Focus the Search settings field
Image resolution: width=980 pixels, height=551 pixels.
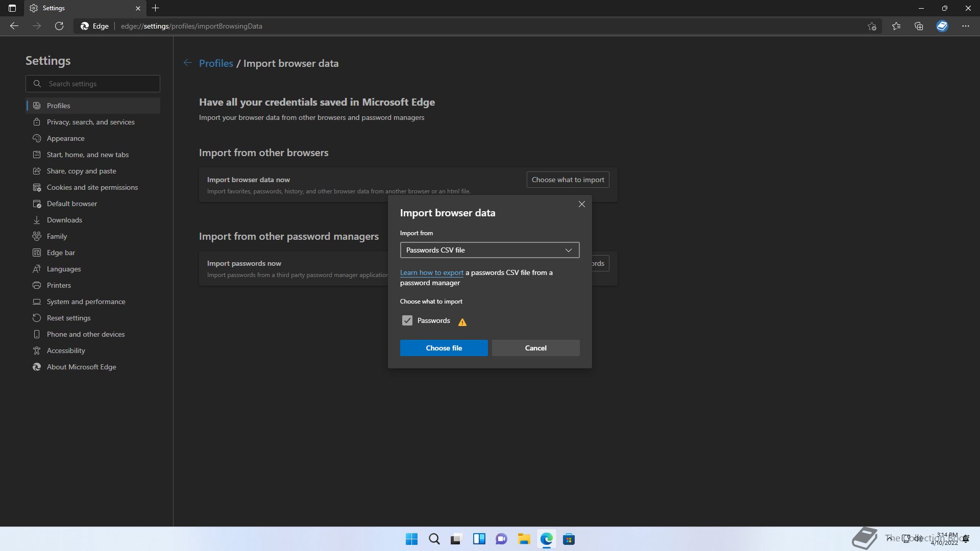point(93,84)
